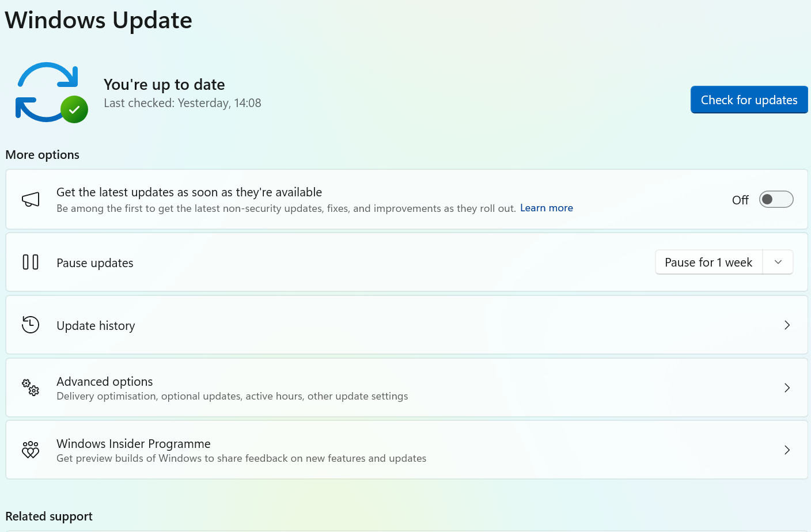
Task: Click the Advanced options chevron arrow
Action: (787, 388)
